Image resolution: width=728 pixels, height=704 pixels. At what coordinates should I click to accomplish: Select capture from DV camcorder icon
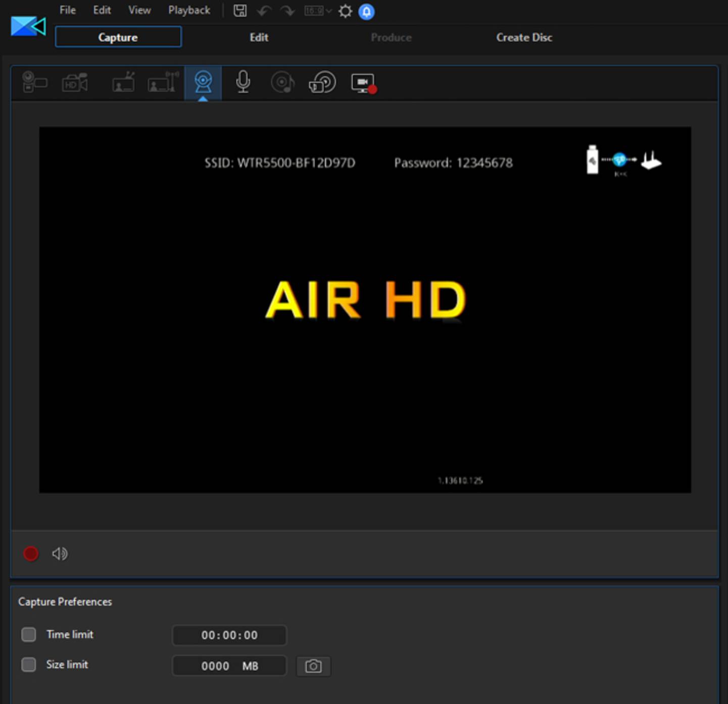pyautogui.click(x=34, y=82)
